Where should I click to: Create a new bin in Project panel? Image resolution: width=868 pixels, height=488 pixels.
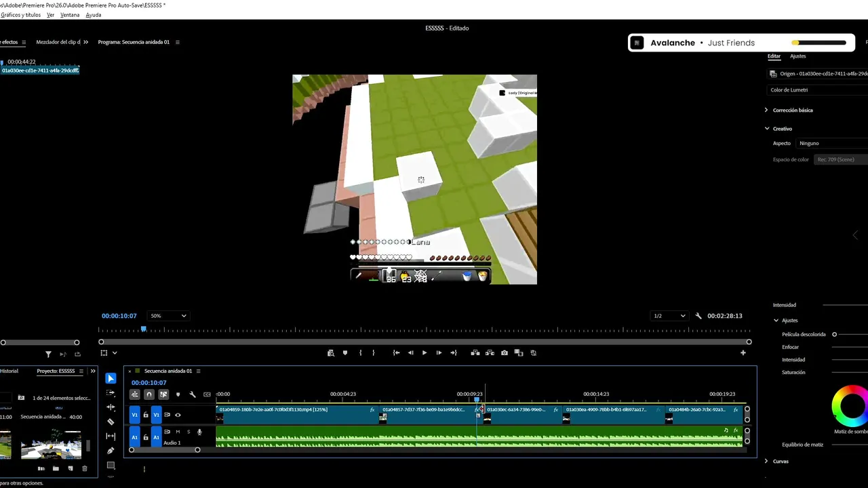[x=56, y=468]
